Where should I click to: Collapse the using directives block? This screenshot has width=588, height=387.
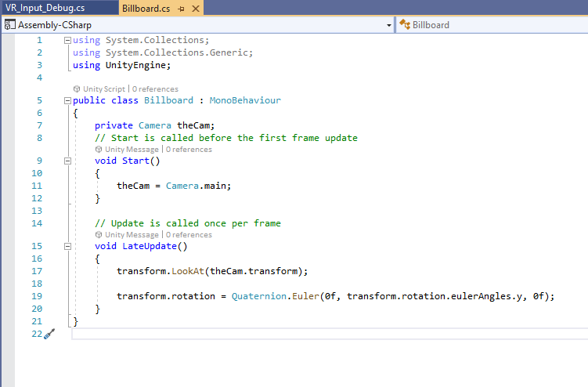tap(67, 40)
